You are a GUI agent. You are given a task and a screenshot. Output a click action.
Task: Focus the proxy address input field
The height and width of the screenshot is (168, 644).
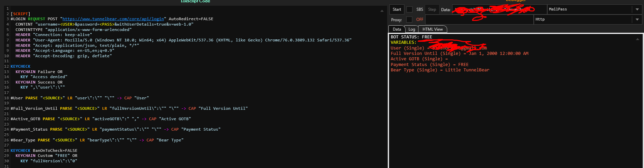(x=479, y=20)
